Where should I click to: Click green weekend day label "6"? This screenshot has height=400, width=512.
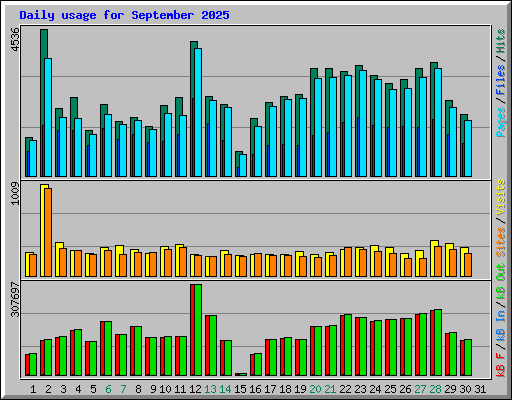point(108,389)
